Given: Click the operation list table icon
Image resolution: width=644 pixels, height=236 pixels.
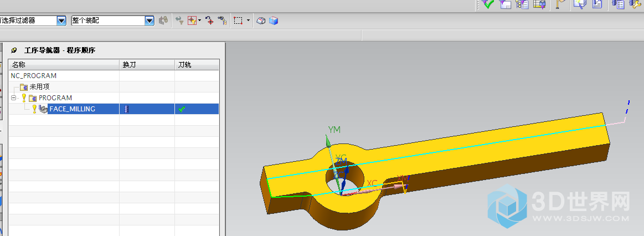Looking at the screenshot, I should pos(539,4).
